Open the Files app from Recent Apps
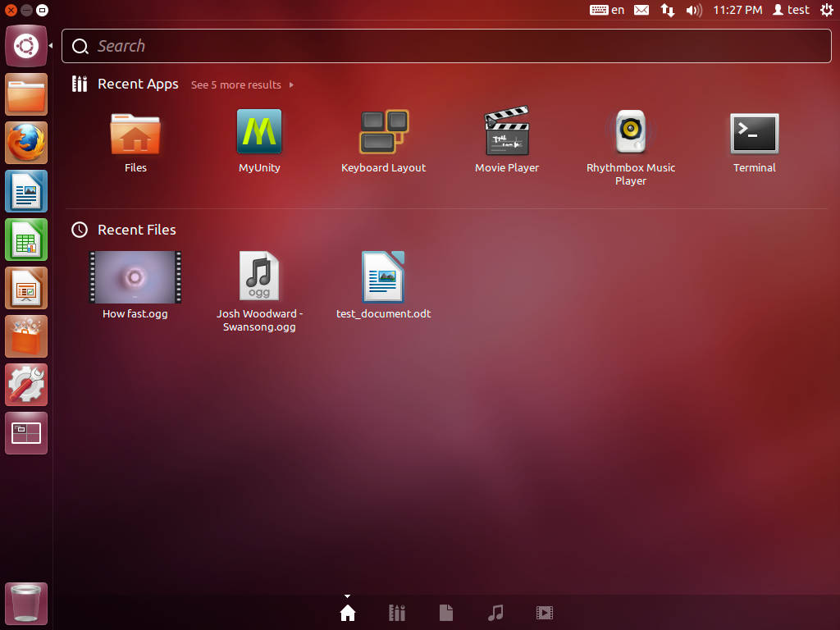Viewport: 840px width, 630px height. 135,132
